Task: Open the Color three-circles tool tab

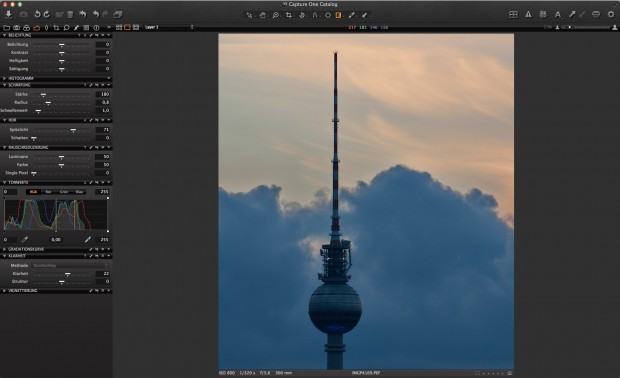Action: (26, 28)
